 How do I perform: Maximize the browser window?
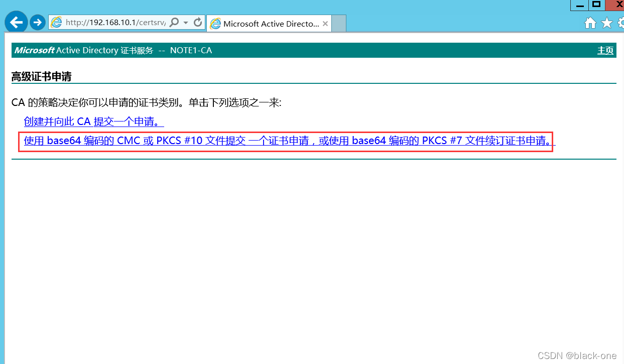point(596,5)
